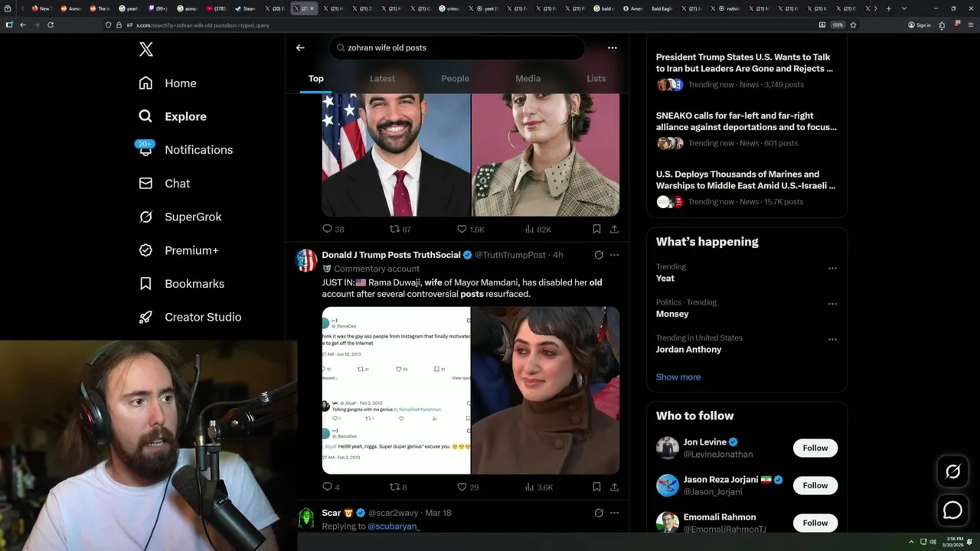Switch to the Lists tab
980x551 pixels.
596,78
